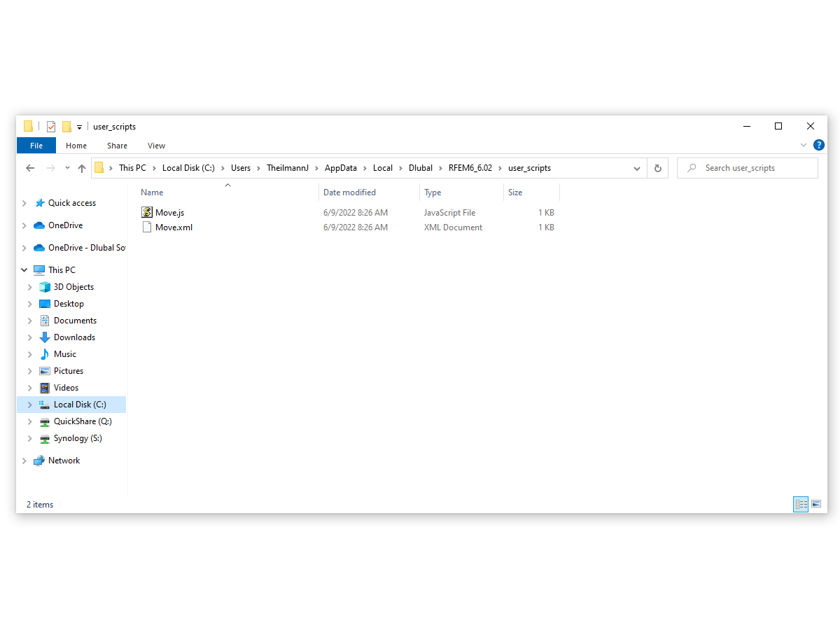Collapse the Name column sort chevron

(227, 184)
